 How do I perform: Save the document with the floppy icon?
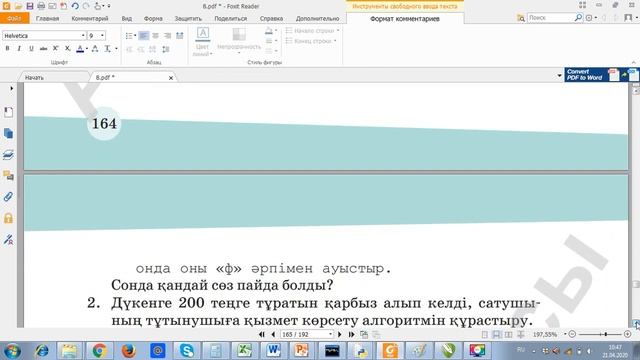pyautogui.click(x=29, y=6)
